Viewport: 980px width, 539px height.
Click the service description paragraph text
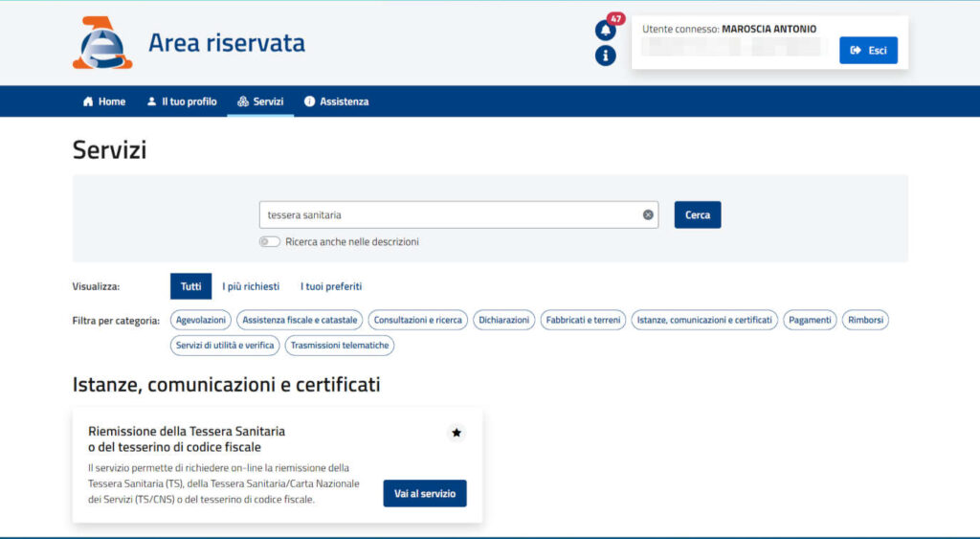pyautogui.click(x=224, y=483)
